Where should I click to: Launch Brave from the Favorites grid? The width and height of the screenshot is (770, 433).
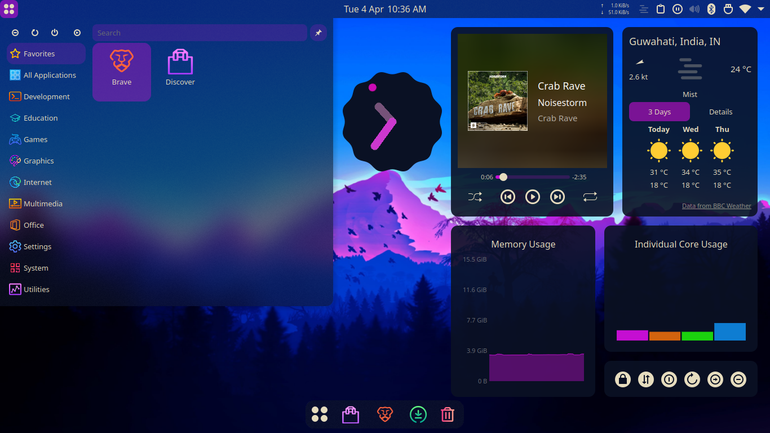coord(121,72)
